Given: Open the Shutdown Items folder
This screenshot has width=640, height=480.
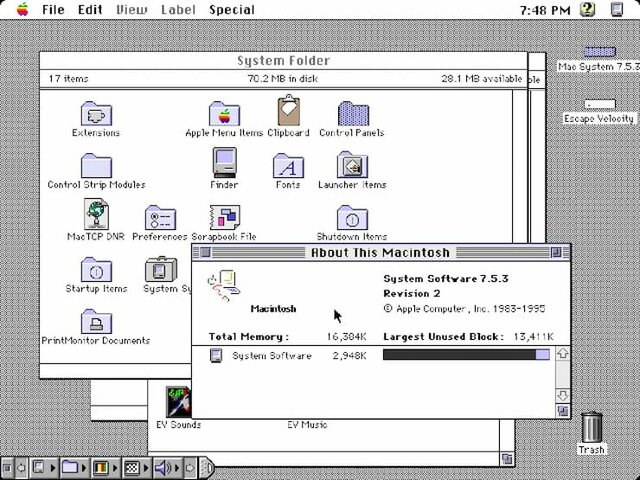Looking at the screenshot, I should tap(352, 217).
